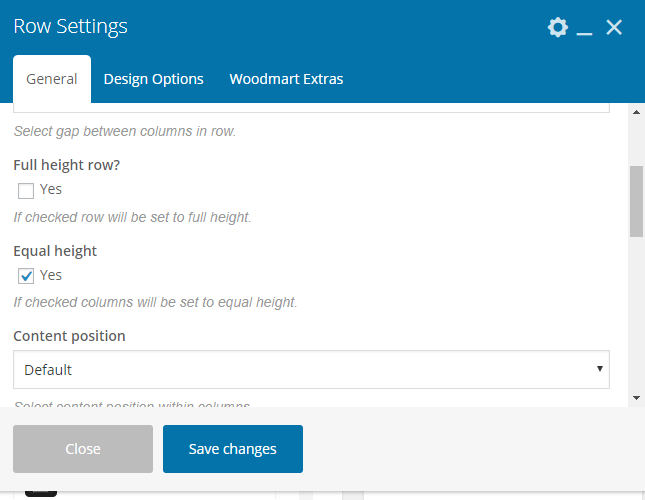
Task: Minimize the Row Settings panel
Action: pos(585,29)
